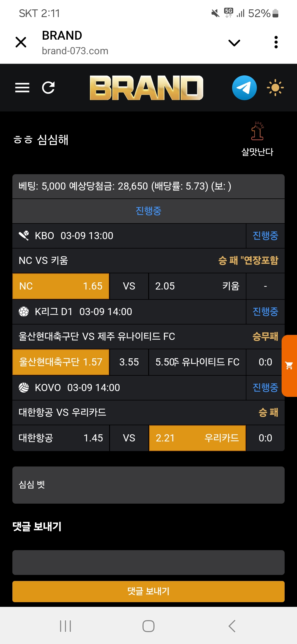
Task: Select the NC 1.65 odds cell
Action: (61, 286)
